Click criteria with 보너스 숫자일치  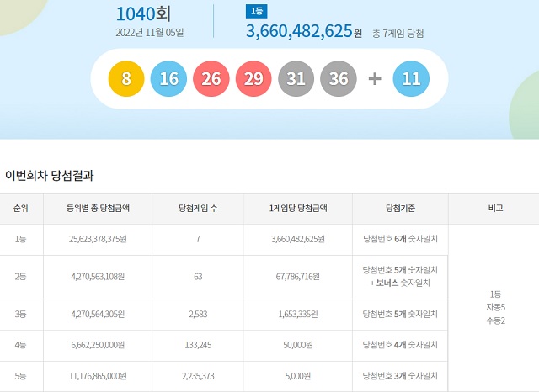click(x=401, y=276)
